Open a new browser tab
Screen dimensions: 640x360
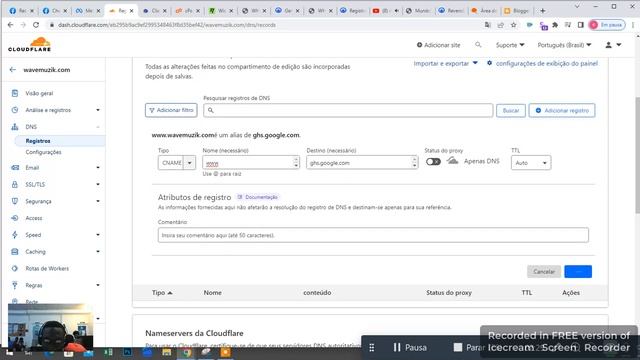tap(542, 11)
